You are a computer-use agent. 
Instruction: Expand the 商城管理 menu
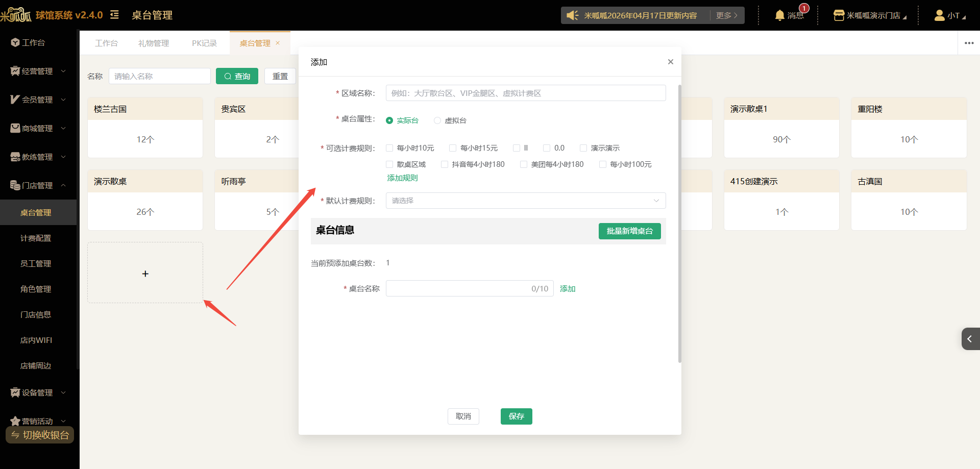(63, 128)
